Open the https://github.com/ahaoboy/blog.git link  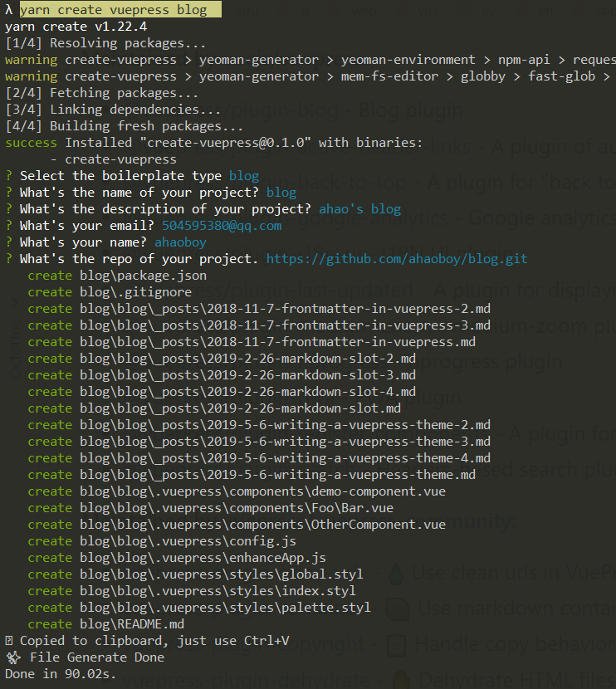click(x=397, y=259)
